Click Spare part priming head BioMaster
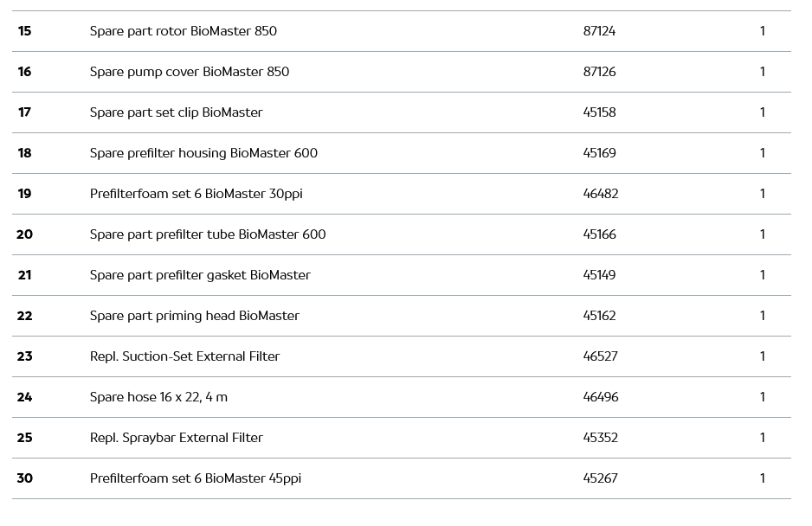 pos(195,316)
